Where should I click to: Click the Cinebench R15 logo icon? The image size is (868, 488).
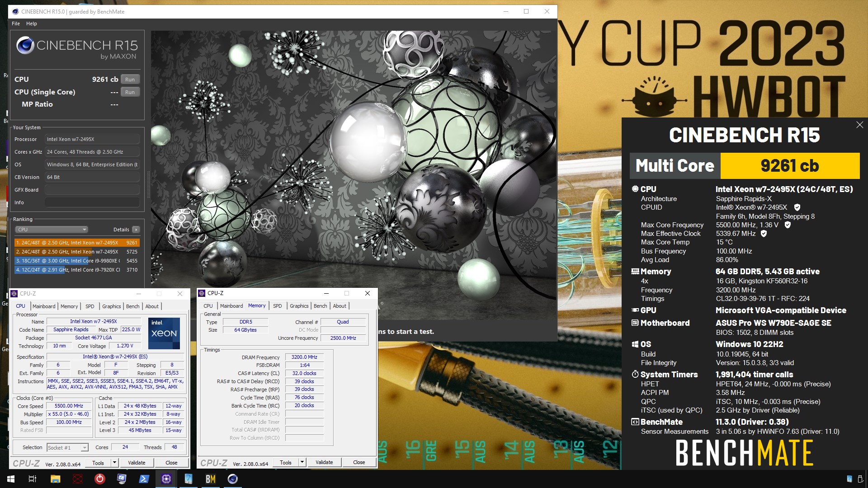pos(25,46)
